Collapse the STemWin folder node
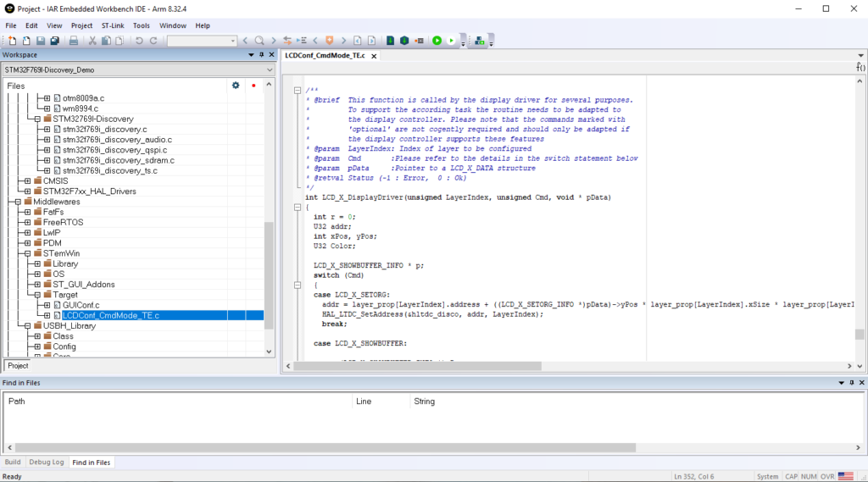 (27, 253)
